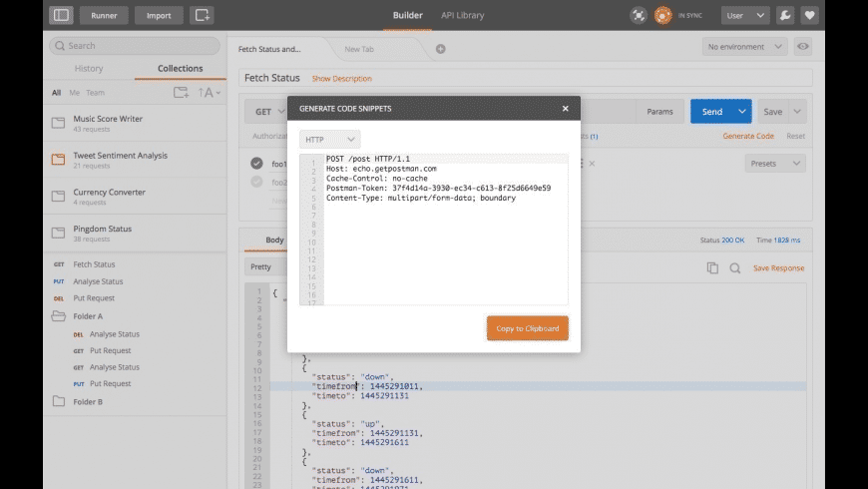This screenshot has width=868, height=489.
Task: Click the heart icon in top bar
Action: tap(809, 15)
